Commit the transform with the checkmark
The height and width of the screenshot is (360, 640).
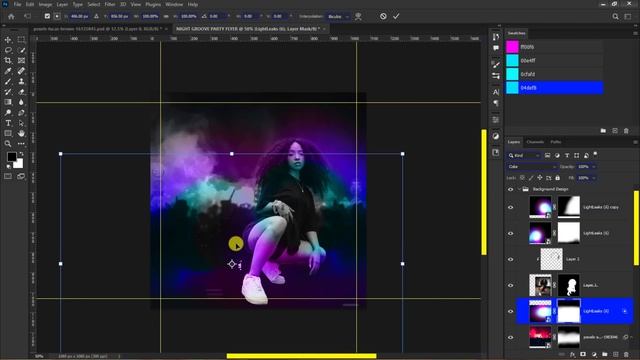pyautogui.click(x=396, y=16)
